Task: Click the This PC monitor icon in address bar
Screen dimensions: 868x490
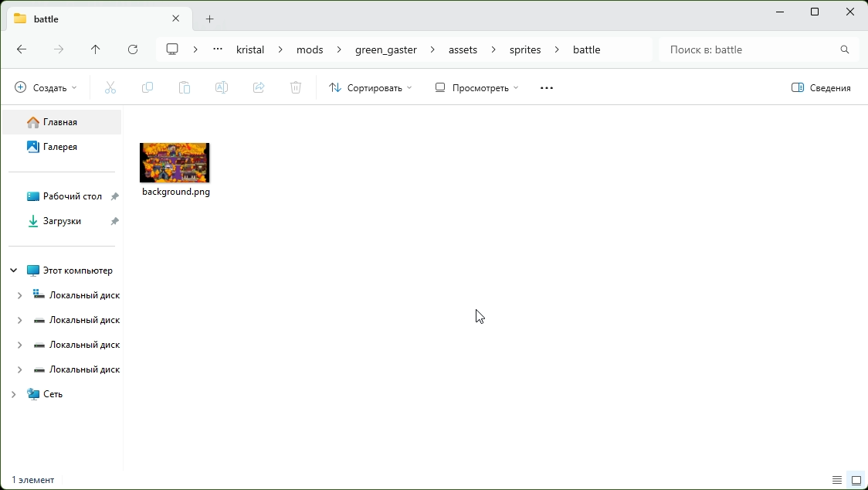Action: pyautogui.click(x=172, y=49)
